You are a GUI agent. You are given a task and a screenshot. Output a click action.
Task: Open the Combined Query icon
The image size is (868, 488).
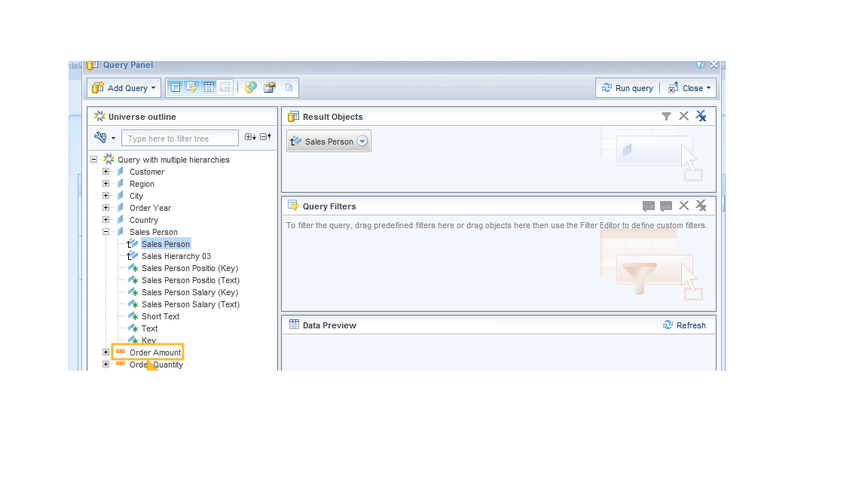[250, 87]
